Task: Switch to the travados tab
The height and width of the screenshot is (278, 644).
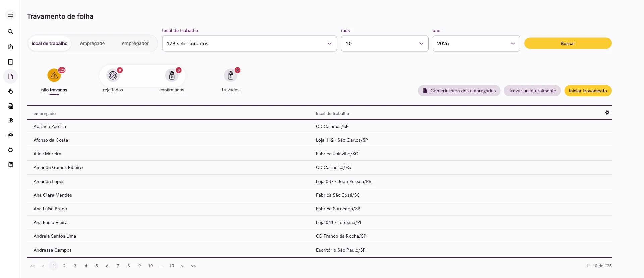Action: point(231,80)
